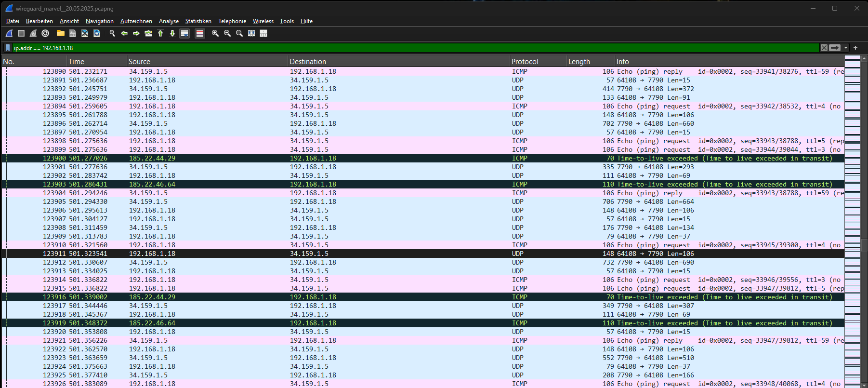The width and height of the screenshot is (868, 388).
Task: Open the Telephonie menu
Action: pos(232,21)
